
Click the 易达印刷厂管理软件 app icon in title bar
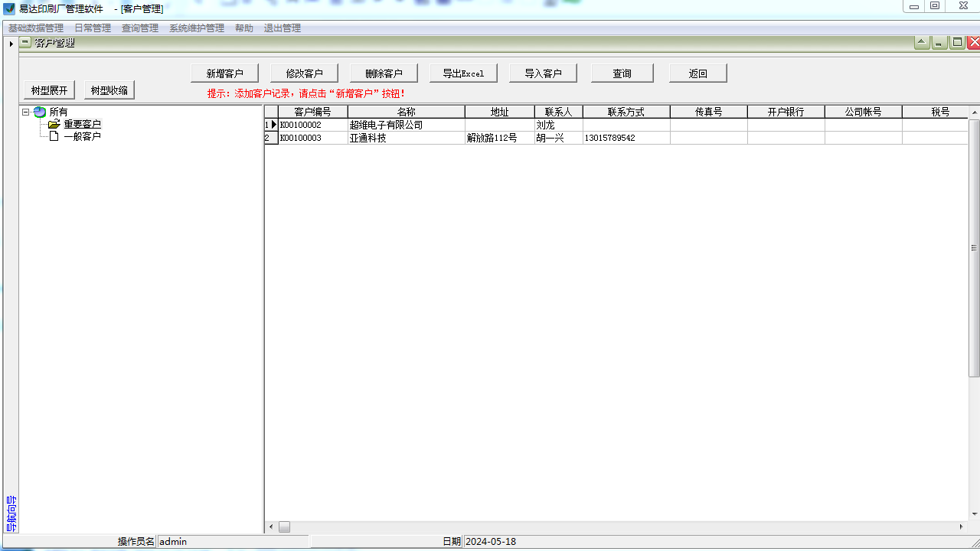(x=9, y=8)
